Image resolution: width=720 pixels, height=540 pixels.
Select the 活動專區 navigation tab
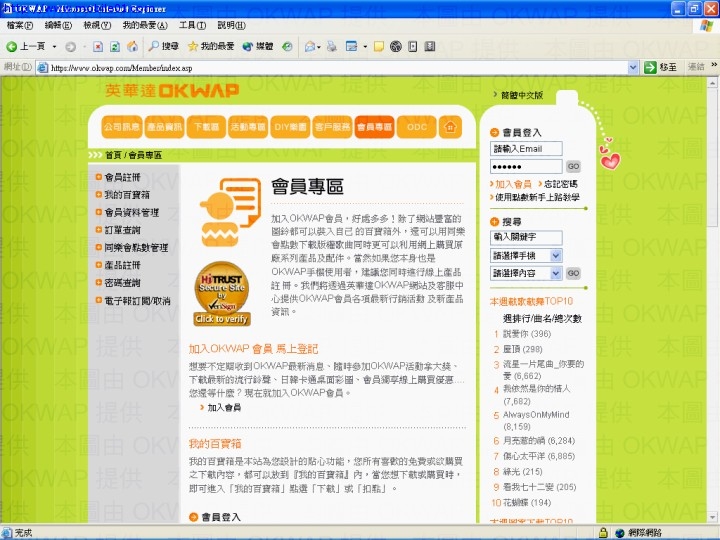(248, 127)
